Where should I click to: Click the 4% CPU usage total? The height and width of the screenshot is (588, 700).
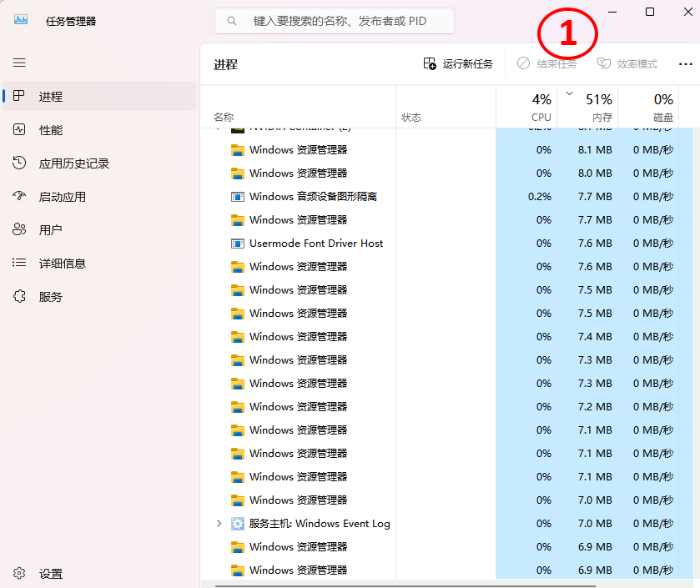coord(541,99)
